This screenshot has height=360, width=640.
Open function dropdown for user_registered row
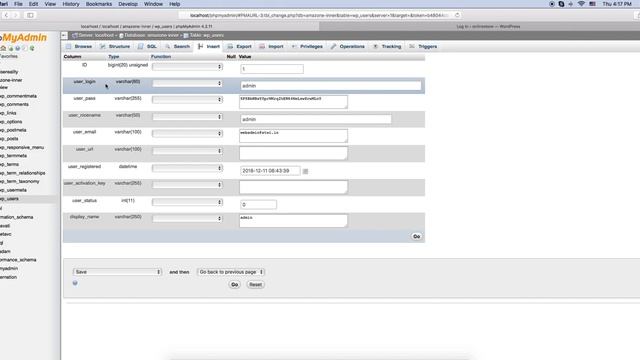[187, 168]
